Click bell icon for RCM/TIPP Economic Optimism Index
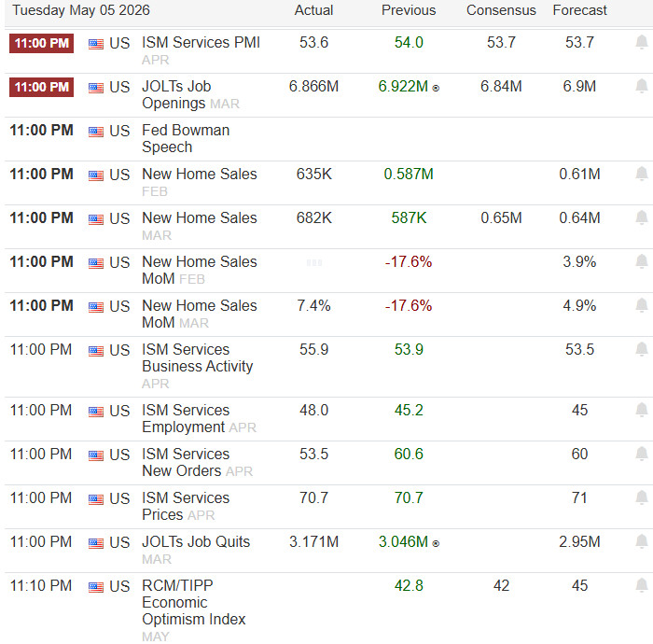The height and width of the screenshot is (644, 653). (642, 585)
